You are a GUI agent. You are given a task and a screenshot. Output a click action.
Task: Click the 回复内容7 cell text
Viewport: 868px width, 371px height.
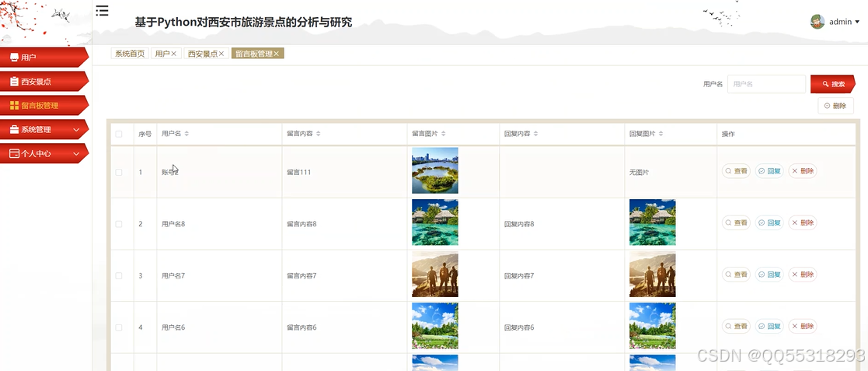(519, 276)
